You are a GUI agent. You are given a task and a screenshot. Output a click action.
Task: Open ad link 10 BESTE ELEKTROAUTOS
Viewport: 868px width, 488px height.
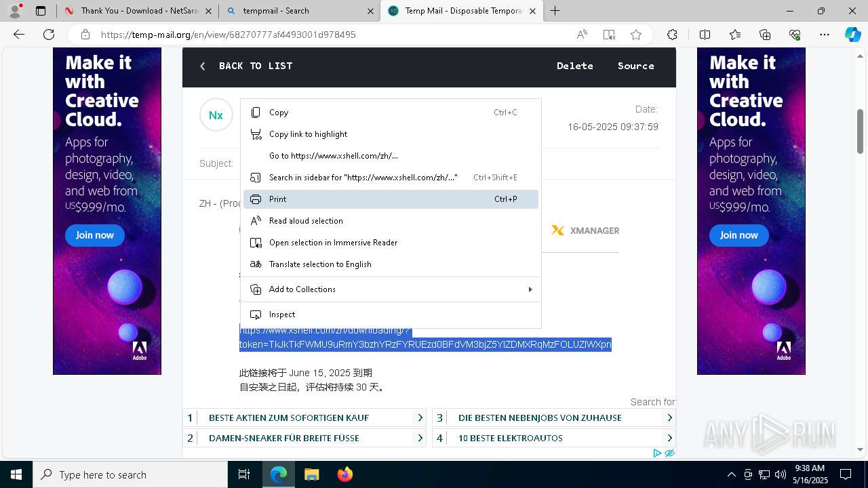point(554,438)
